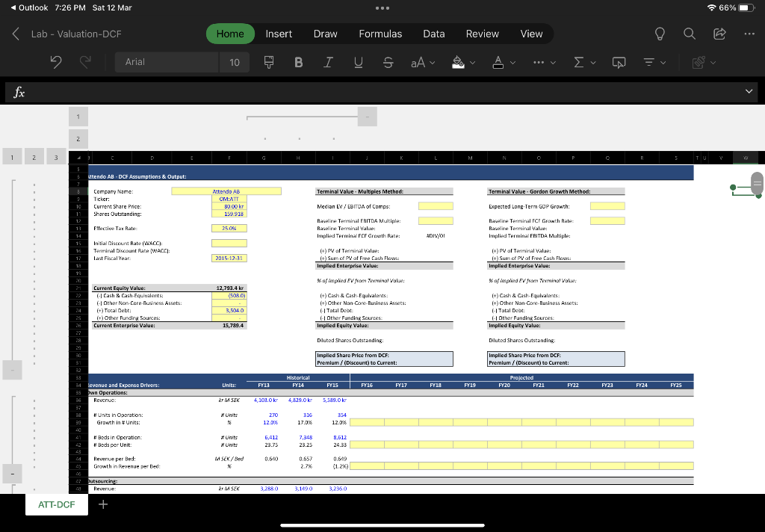Tap the Share icon
The image size is (765, 532).
719,34
